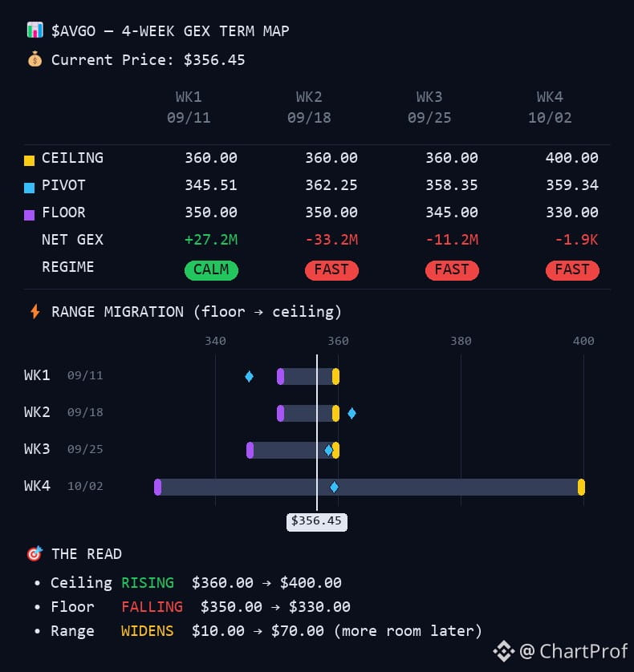Click the WK4 blue pivot diamond marker
This screenshot has height=672, width=634.
pos(334,487)
